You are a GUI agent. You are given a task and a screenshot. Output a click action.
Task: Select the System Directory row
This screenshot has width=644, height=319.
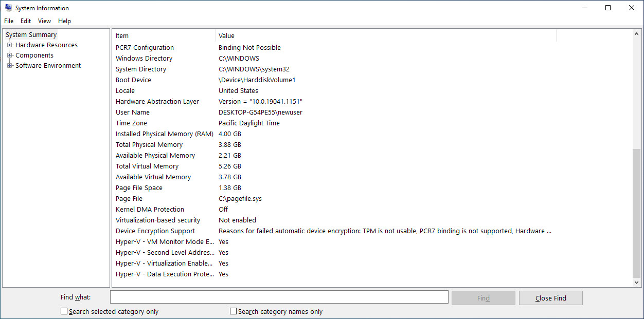click(334, 69)
